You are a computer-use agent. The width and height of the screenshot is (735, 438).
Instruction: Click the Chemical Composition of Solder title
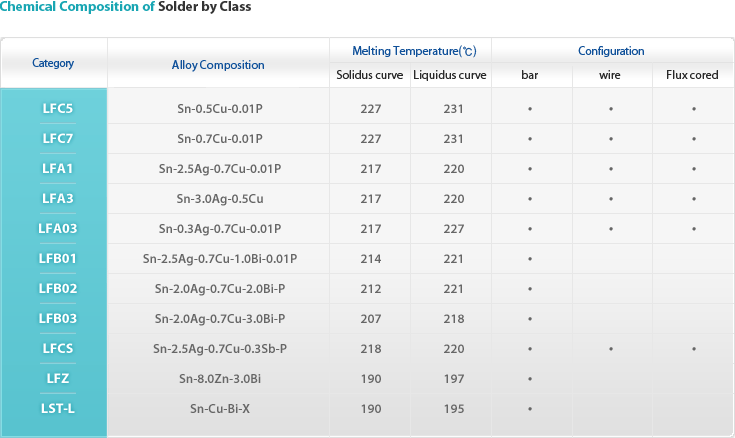(x=126, y=7)
